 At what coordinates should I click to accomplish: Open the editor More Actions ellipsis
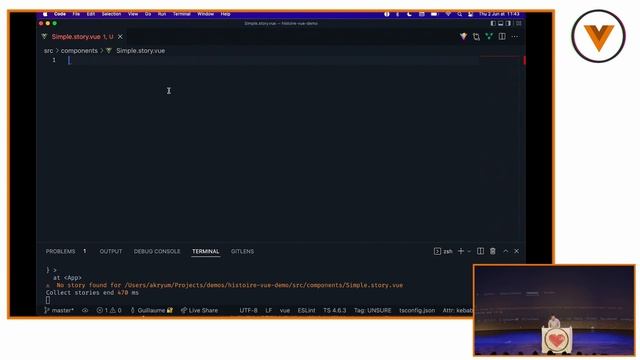[x=515, y=37]
